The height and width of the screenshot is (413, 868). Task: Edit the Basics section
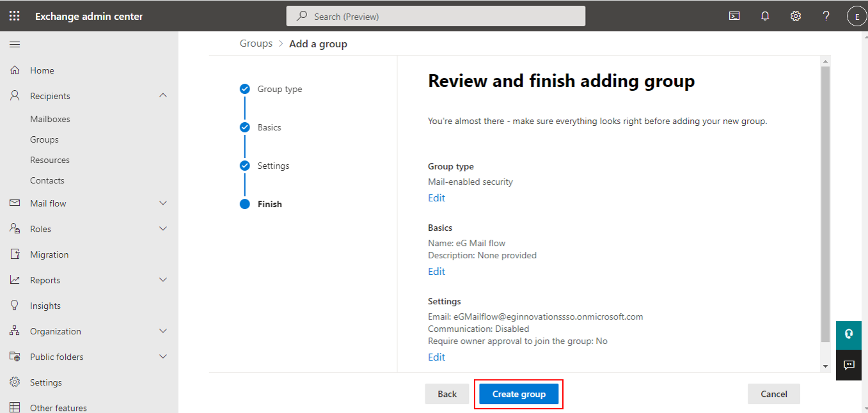pos(436,272)
